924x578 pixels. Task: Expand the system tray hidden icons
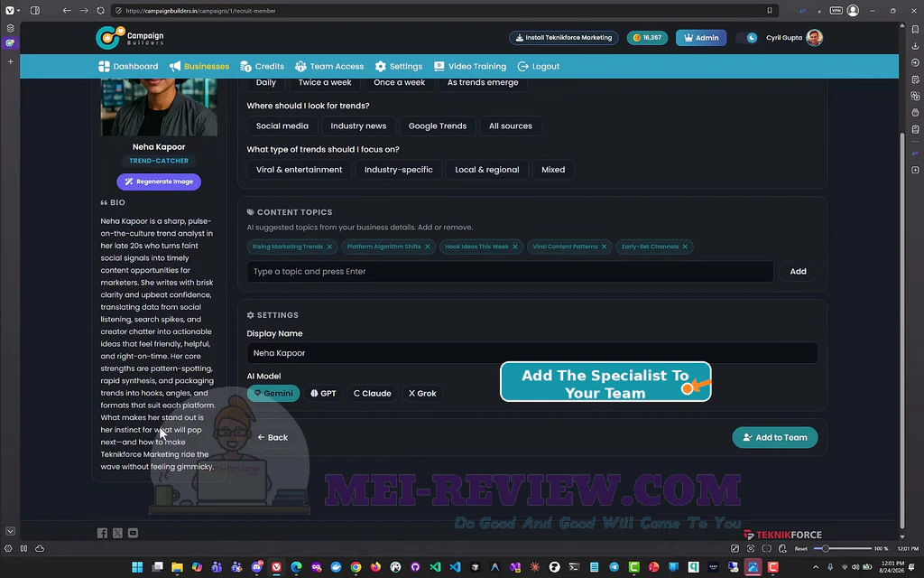tap(816, 567)
